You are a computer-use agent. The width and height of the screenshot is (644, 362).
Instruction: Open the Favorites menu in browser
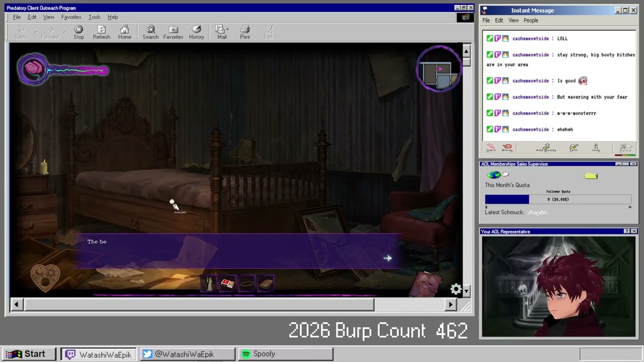(x=71, y=17)
